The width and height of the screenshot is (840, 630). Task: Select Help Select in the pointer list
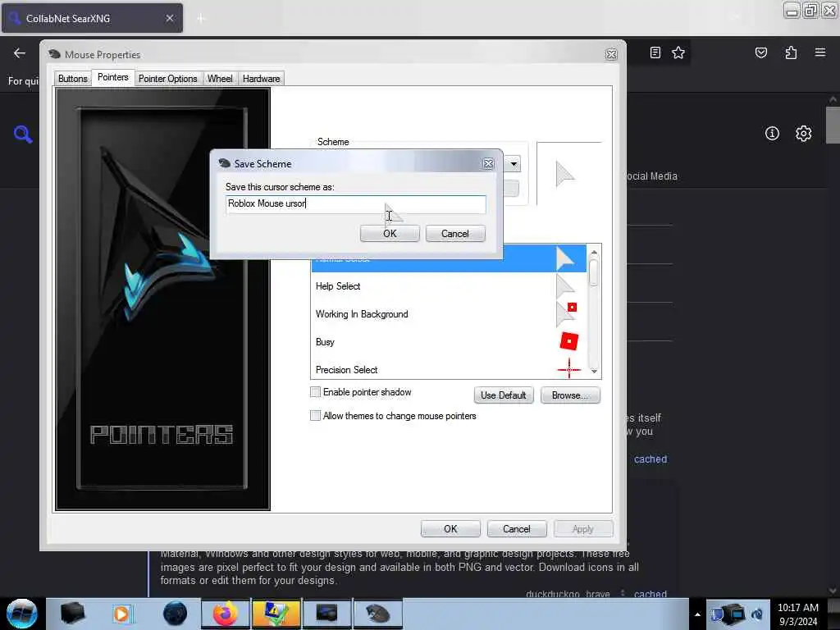448,286
